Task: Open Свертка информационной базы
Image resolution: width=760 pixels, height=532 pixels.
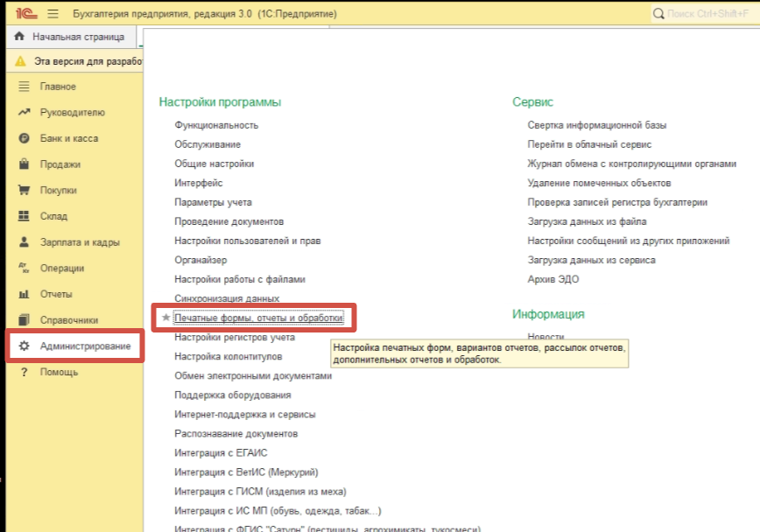Action: [x=596, y=125]
